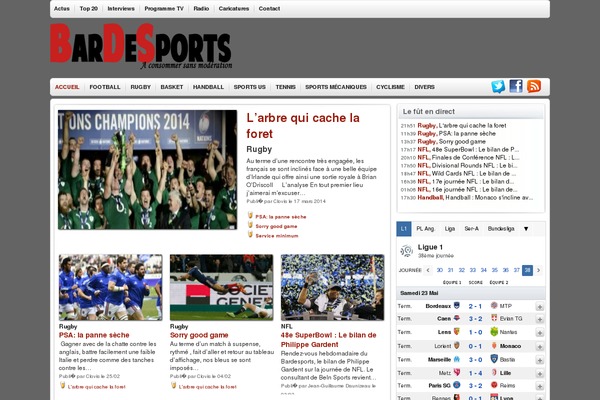Click the Ligue 1 league logo
This screenshot has height=400, width=600.
[406, 251]
